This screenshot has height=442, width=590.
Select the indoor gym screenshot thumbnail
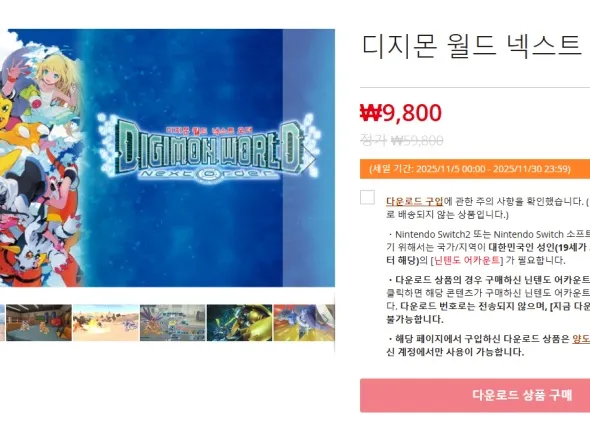pos(39,323)
